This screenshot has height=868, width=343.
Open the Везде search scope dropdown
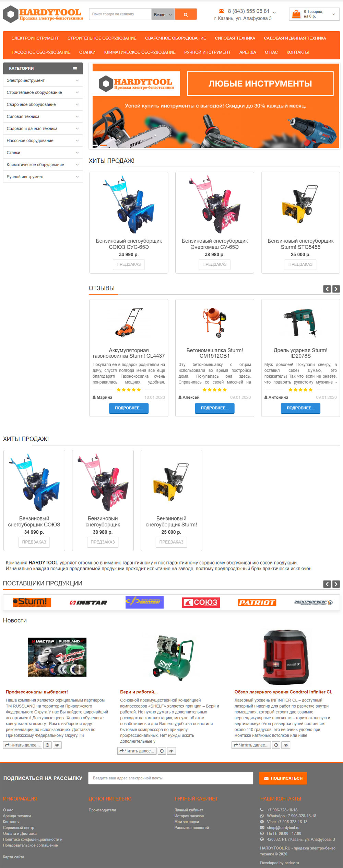coord(163,14)
